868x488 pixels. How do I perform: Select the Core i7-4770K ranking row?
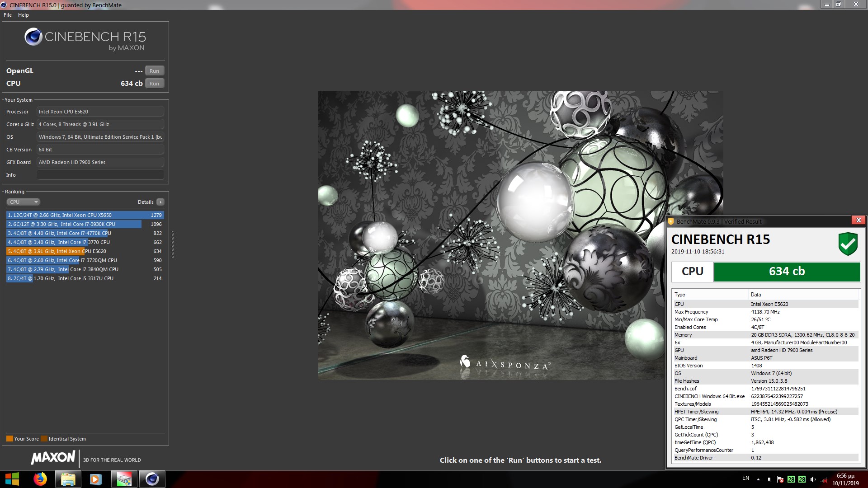click(85, 233)
